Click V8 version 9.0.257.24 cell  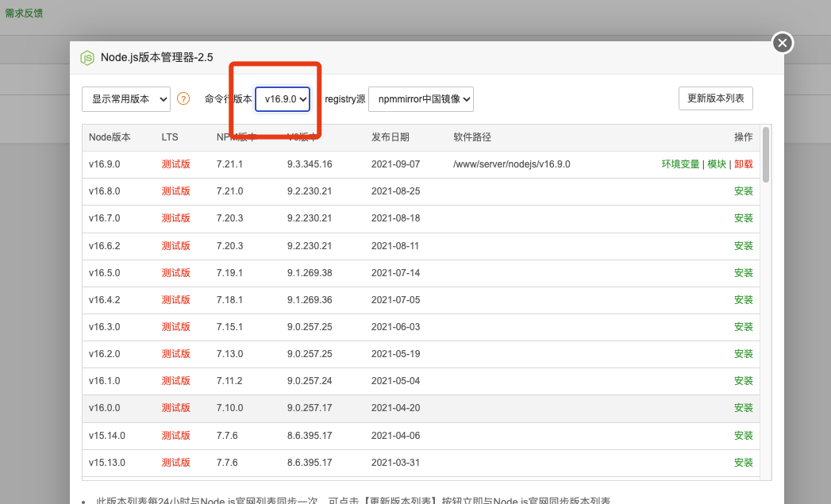tap(310, 381)
